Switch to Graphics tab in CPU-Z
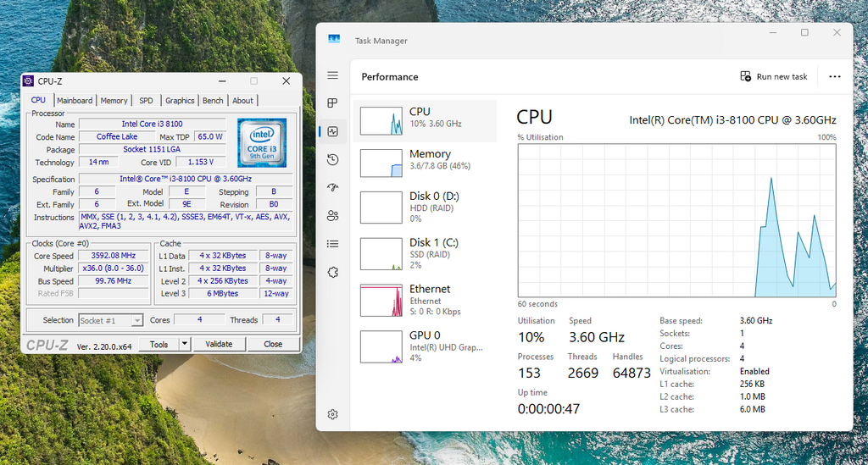This screenshot has width=868, height=465. [180, 101]
